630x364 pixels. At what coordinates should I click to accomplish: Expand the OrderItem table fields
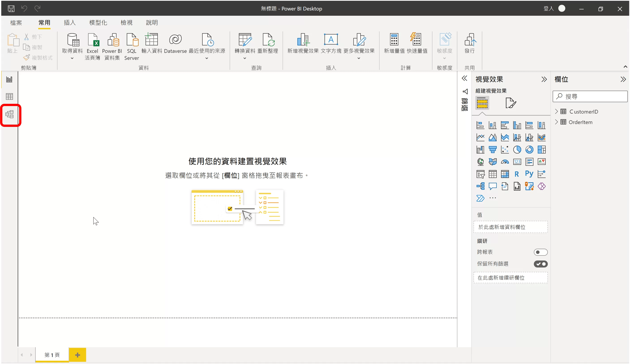557,122
